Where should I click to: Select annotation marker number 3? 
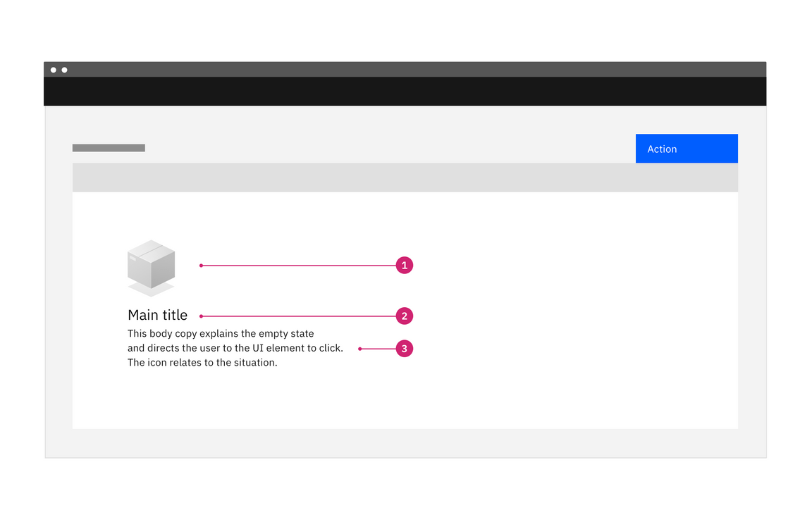(x=404, y=348)
